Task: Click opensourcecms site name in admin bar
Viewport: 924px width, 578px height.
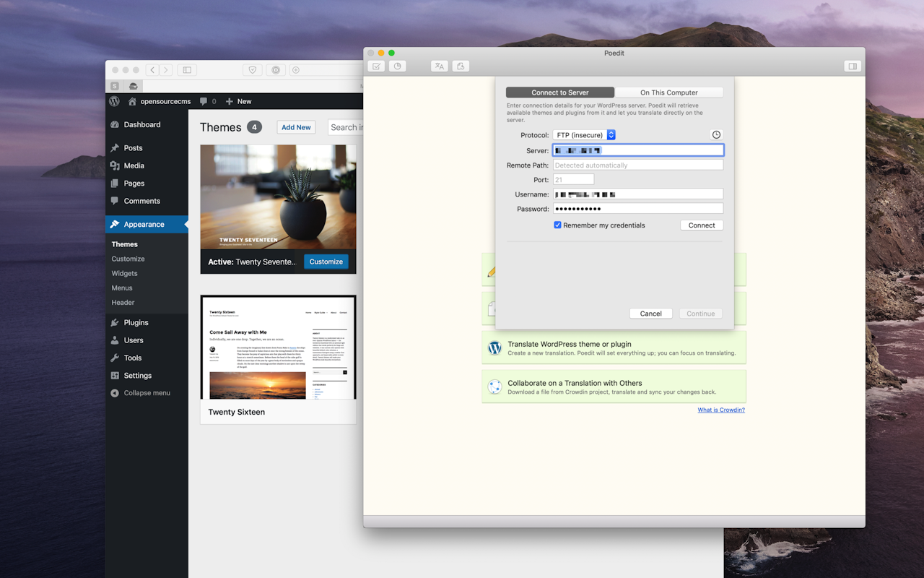Action: click(x=159, y=101)
